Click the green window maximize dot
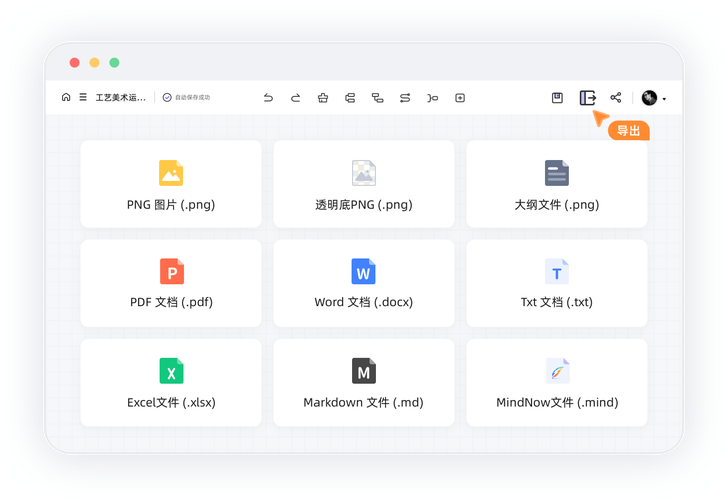Screen dimensions: 728x500 [114, 62]
